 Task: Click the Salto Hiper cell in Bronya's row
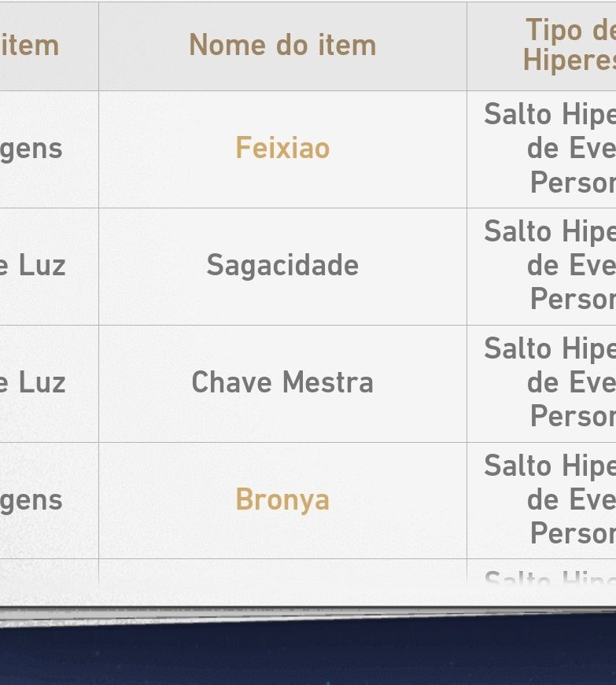pyautogui.click(x=551, y=500)
